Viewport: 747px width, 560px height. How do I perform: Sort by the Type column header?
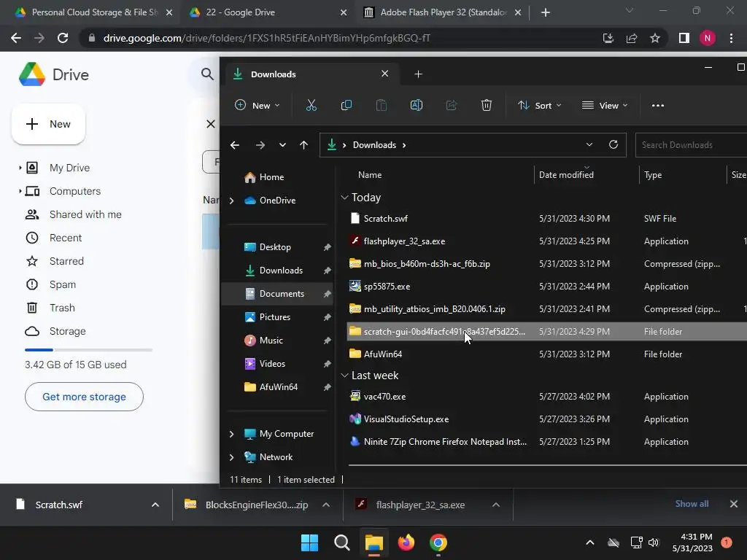(x=653, y=175)
